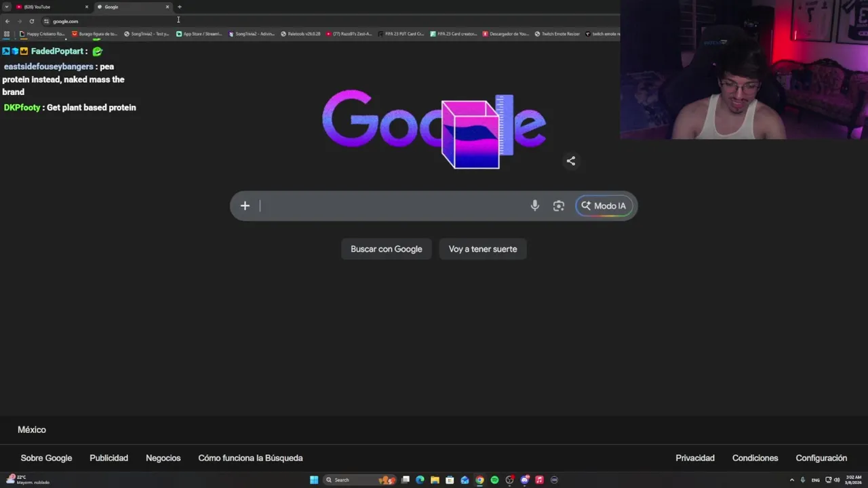Open Configuración footer menu
868x488 pixels.
(821, 458)
